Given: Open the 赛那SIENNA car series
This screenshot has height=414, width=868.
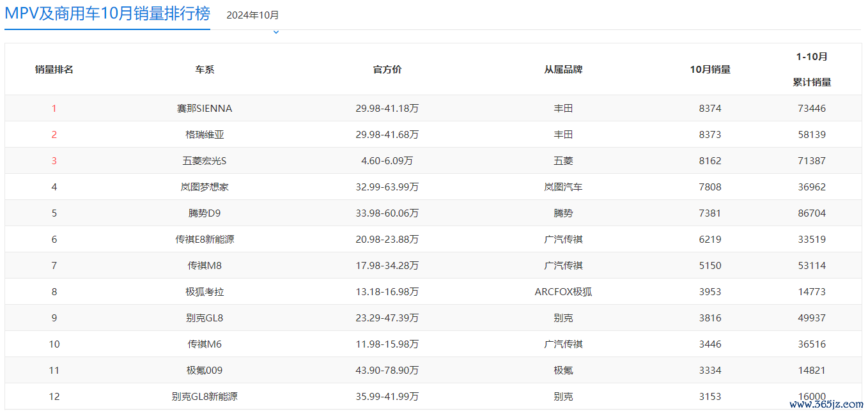Looking at the screenshot, I should pyautogui.click(x=205, y=109).
